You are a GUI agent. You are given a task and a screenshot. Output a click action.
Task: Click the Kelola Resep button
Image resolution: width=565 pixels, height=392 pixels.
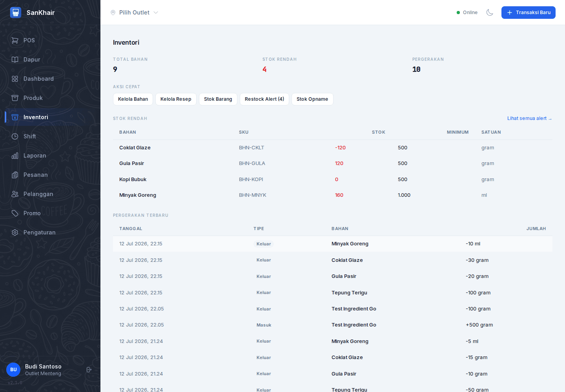[x=176, y=99]
